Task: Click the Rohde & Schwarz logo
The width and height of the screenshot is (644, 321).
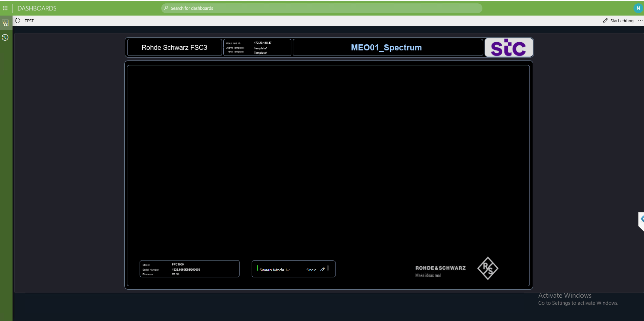Action: click(457, 269)
